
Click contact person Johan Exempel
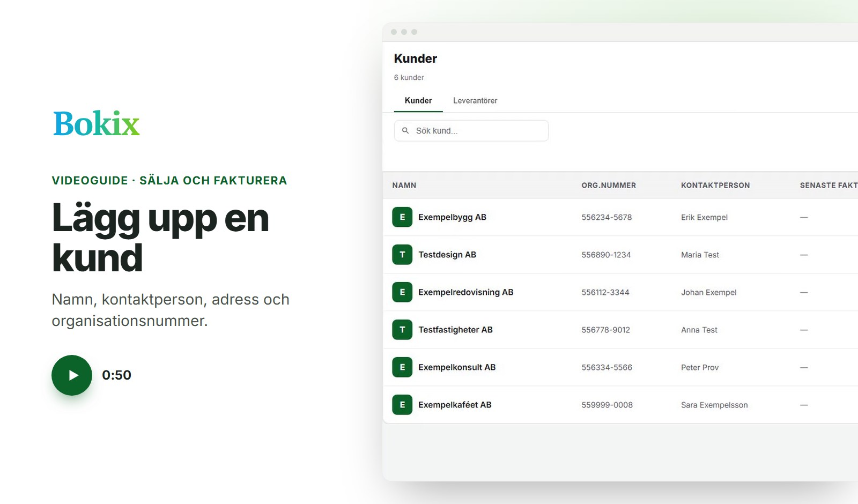pyautogui.click(x=708, y=292)
